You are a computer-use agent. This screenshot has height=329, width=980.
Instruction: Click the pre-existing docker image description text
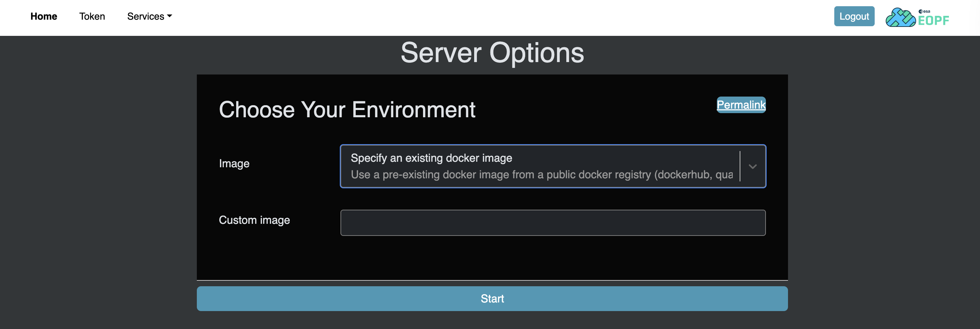[x=541, y=175]
